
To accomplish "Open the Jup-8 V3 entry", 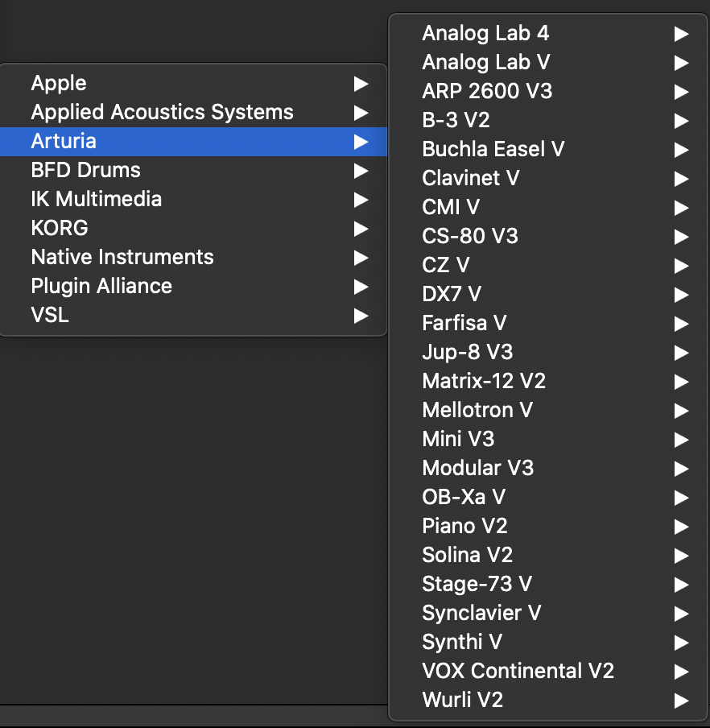I will (467, 352).
